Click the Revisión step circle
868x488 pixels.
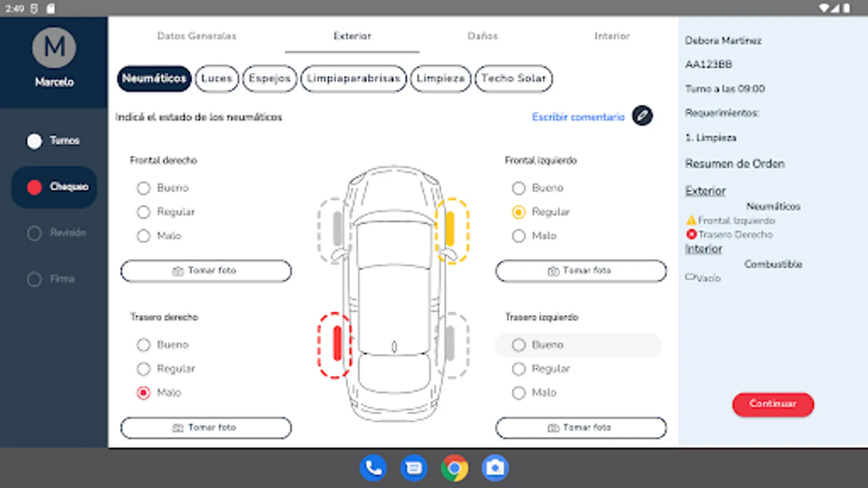coord(34,233)
